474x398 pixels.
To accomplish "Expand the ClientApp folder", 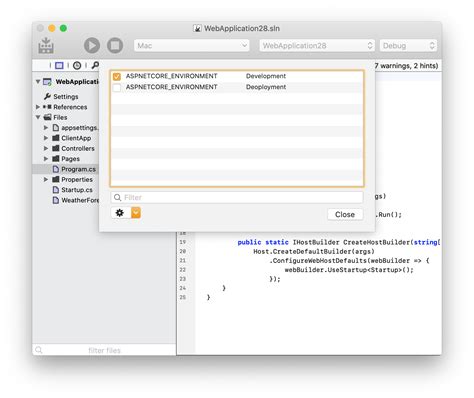I will coord(46,138).
